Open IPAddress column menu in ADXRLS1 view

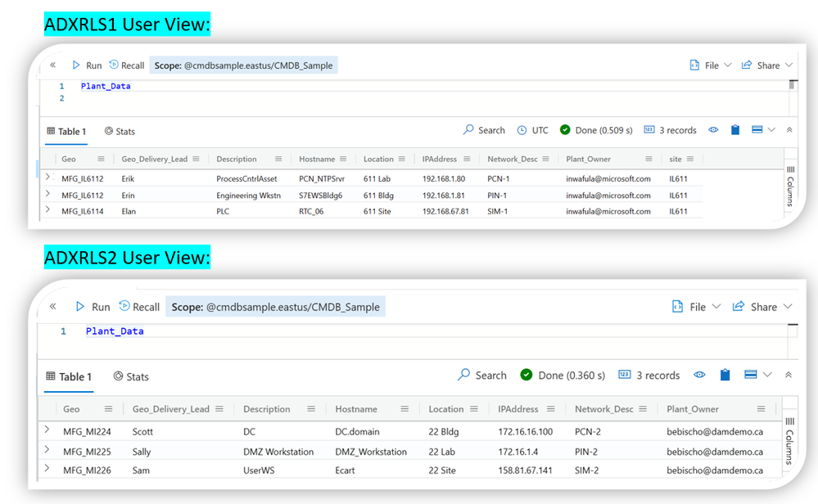(x=467, y=159)
